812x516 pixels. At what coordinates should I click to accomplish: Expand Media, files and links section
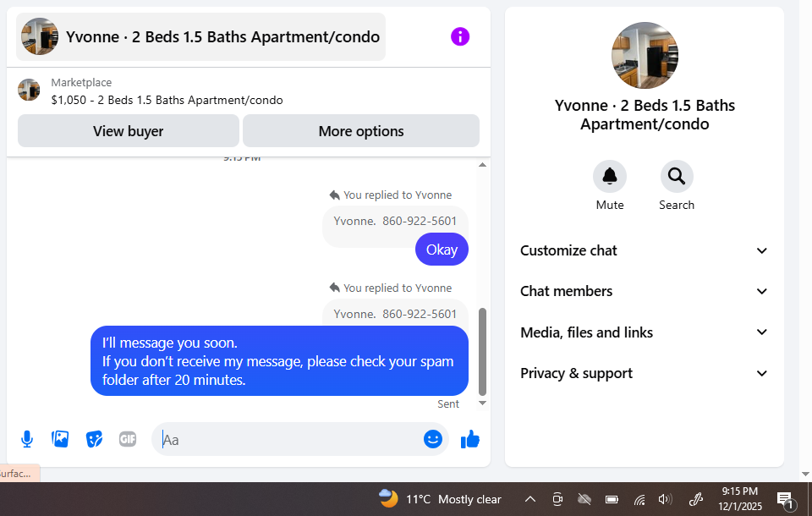[x=644, y=332]
